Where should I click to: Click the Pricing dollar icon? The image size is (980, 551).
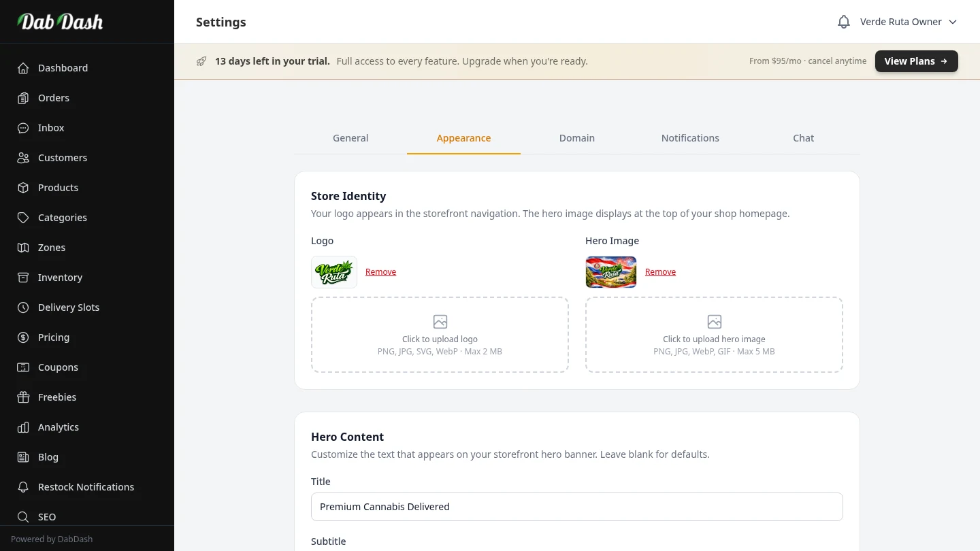[x=23, y=337]
